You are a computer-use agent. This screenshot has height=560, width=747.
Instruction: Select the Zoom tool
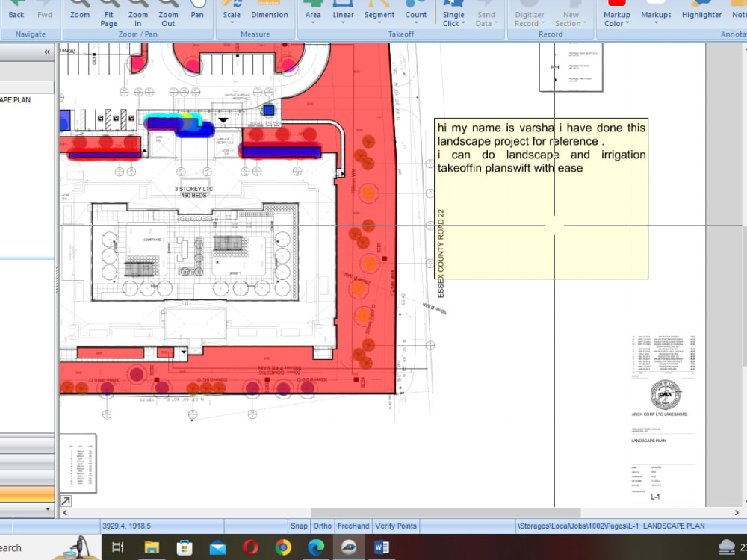click(x=80, y=13)
